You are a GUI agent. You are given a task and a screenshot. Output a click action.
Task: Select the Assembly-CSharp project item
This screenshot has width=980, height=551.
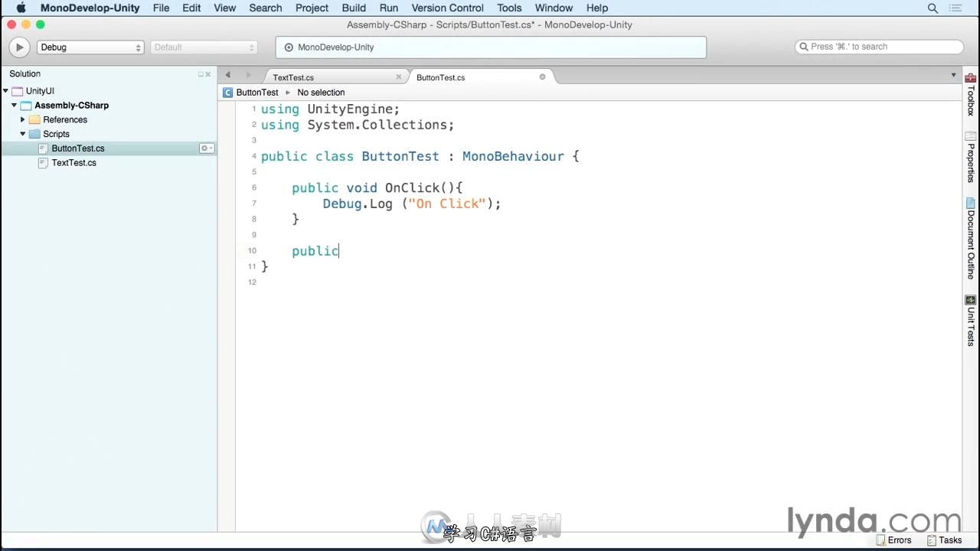coord(71,106)
